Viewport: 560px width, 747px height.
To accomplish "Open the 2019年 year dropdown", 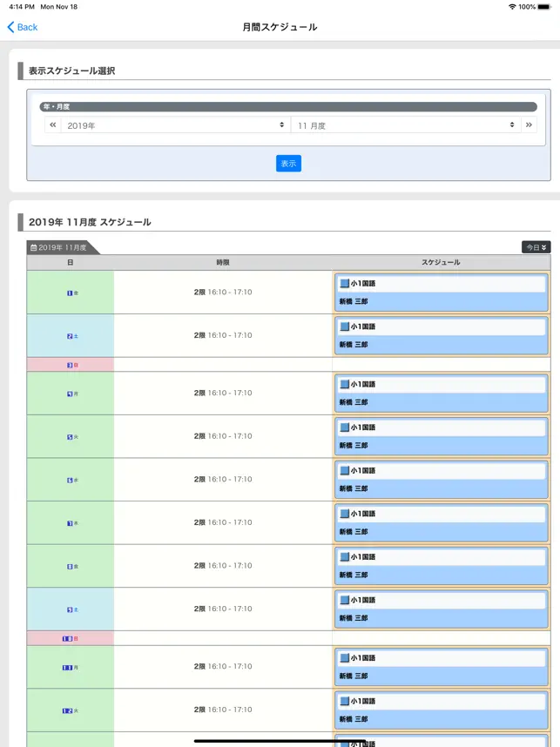I will 175,125.
